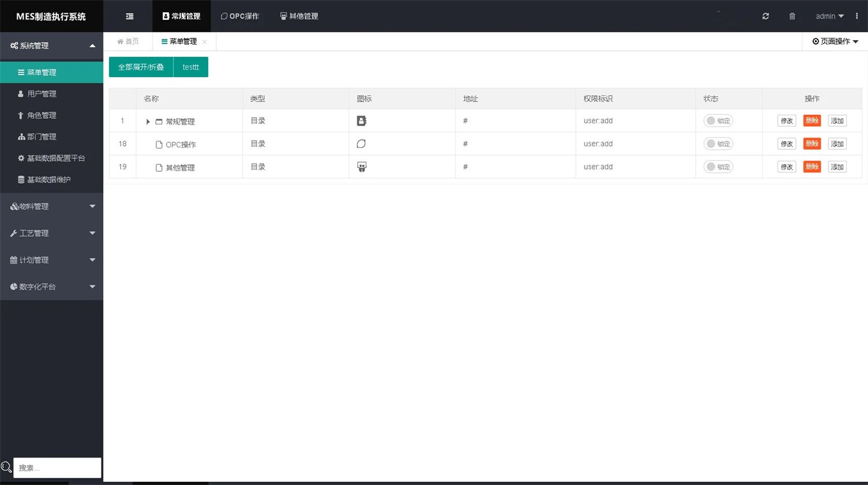Image resolution: width=868 pixels, height=485 pixels.
Task: Click row number 18 cell
Action: (123, 144)
